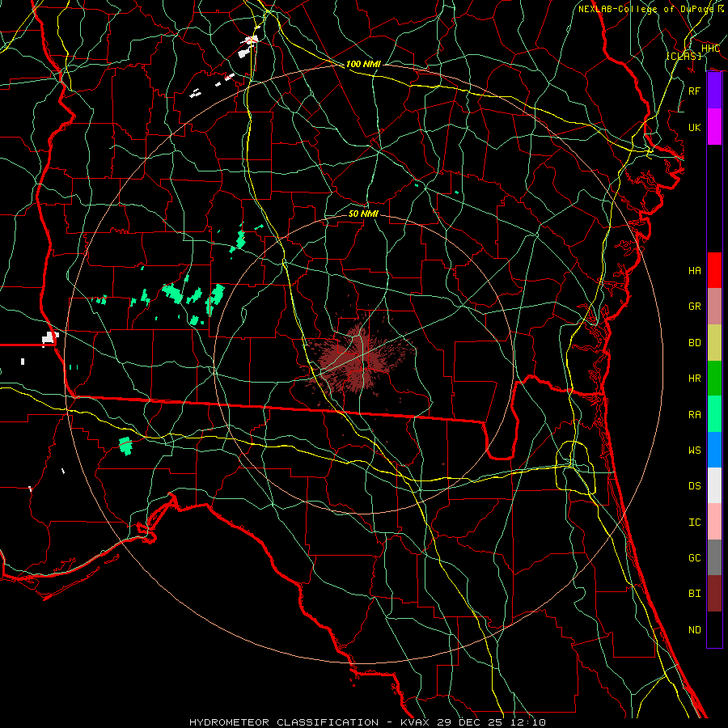Click the HA red legend swatch
This screenshot has width=728, height=728.
coord(714,270)
